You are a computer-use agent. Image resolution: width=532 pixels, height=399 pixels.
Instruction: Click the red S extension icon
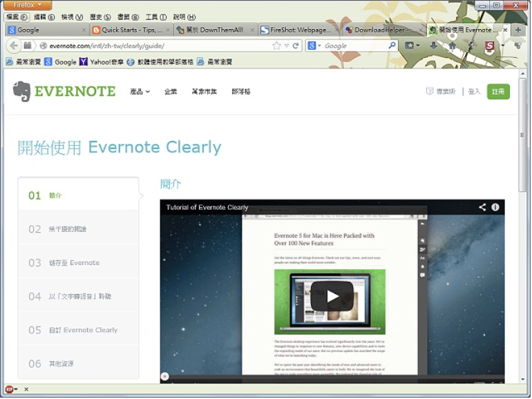[x=490, y=46]
